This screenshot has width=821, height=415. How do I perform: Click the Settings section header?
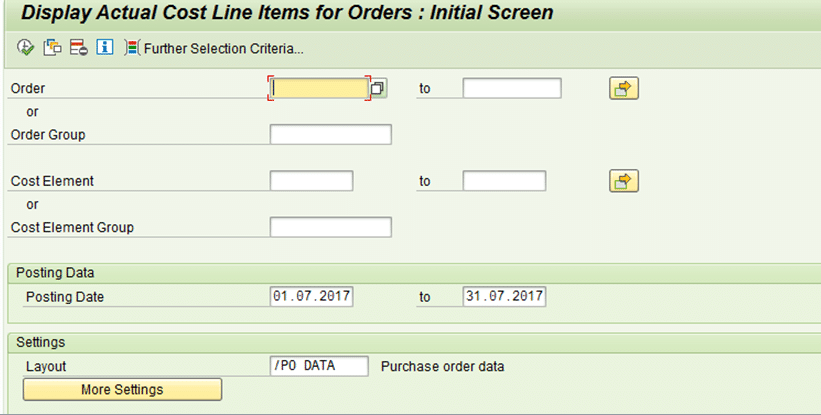[x=41, y=343]
